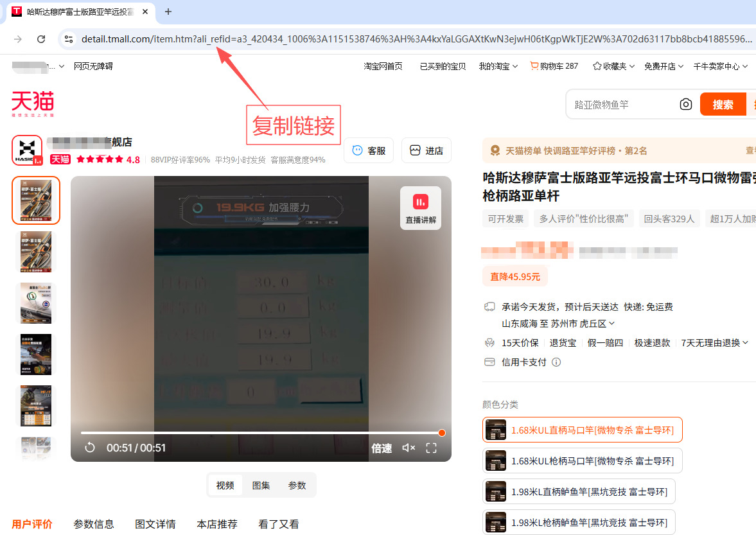This screenshot has width=756, height=535.
Task: Click the address bar URL
Action: [416, 39]
